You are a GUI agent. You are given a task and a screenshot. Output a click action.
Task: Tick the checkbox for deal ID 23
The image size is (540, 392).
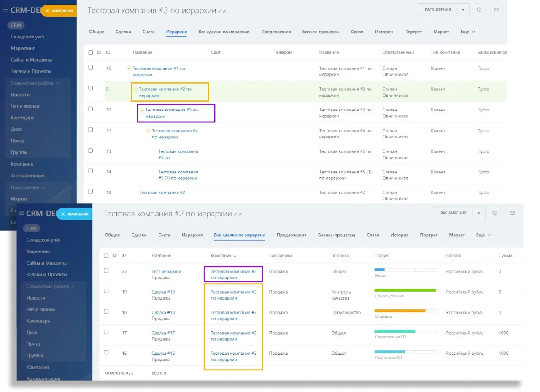(x=106, y=270)
